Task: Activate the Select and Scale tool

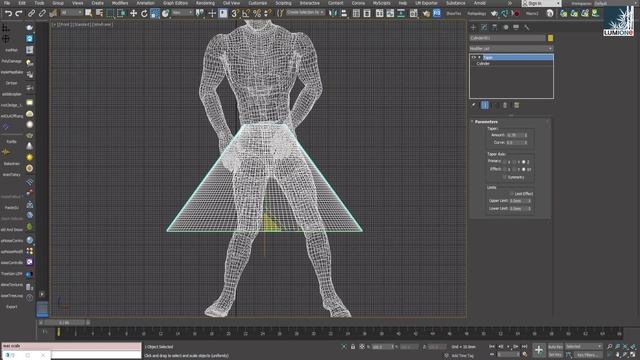Action: pos(155,13)
